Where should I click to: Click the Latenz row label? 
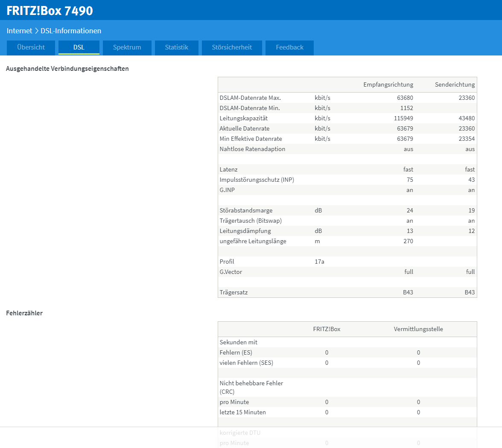(x=229, y=170)
